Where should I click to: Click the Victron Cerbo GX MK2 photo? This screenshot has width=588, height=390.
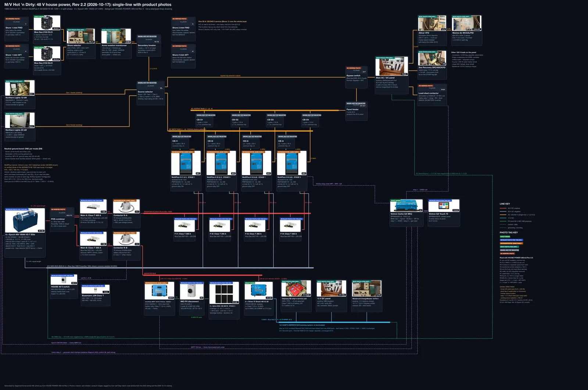[406, 206]
